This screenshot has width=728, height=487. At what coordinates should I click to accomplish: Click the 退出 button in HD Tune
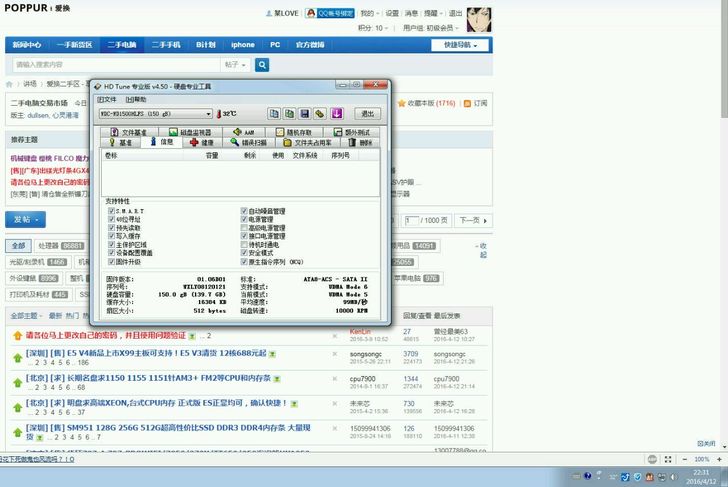pos(368,113)
